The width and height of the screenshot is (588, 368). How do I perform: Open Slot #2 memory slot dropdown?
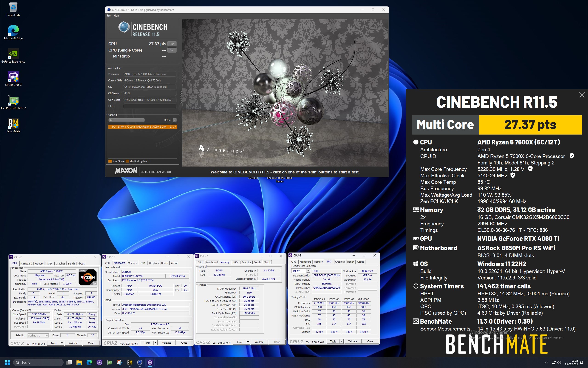[x=301, y=271]
